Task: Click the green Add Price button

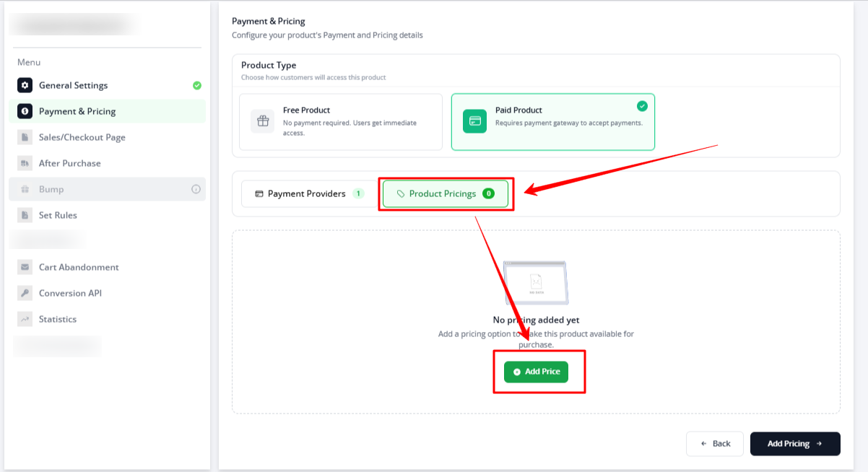Action: click(537, 372)
